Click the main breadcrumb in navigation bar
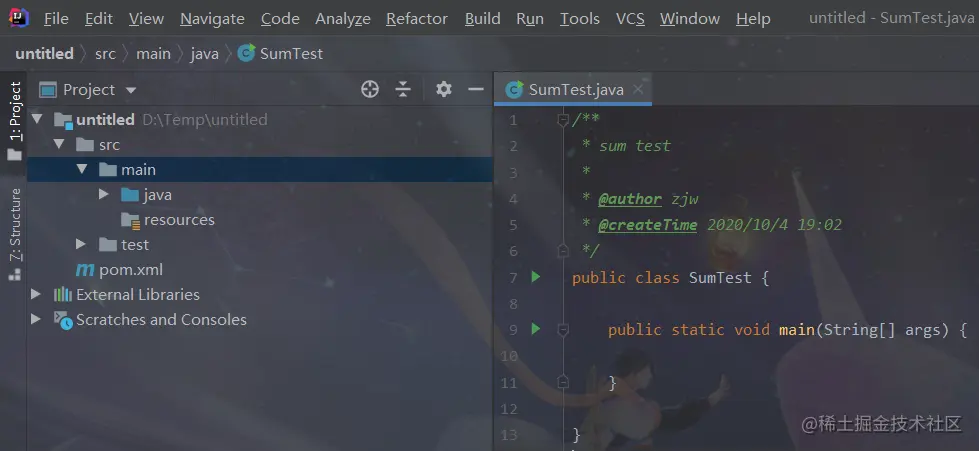Image resolution: width=979 pixels, height=451 pixels. (153, 54)
